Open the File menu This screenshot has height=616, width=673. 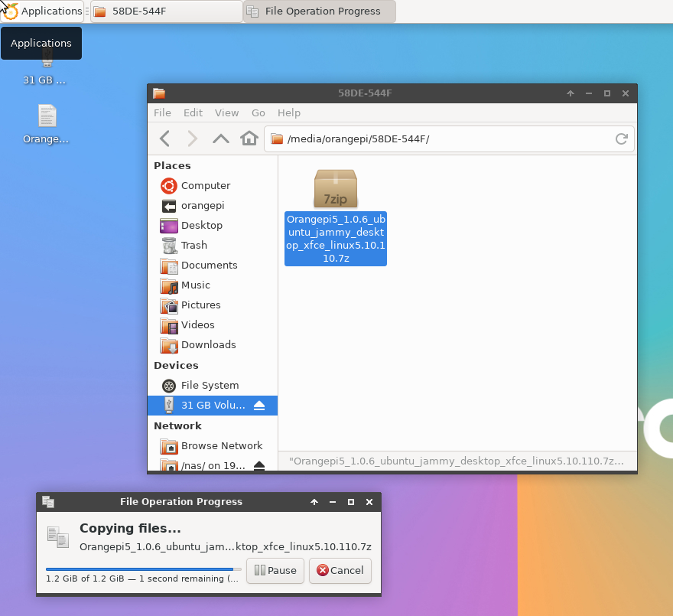[162, 112]
